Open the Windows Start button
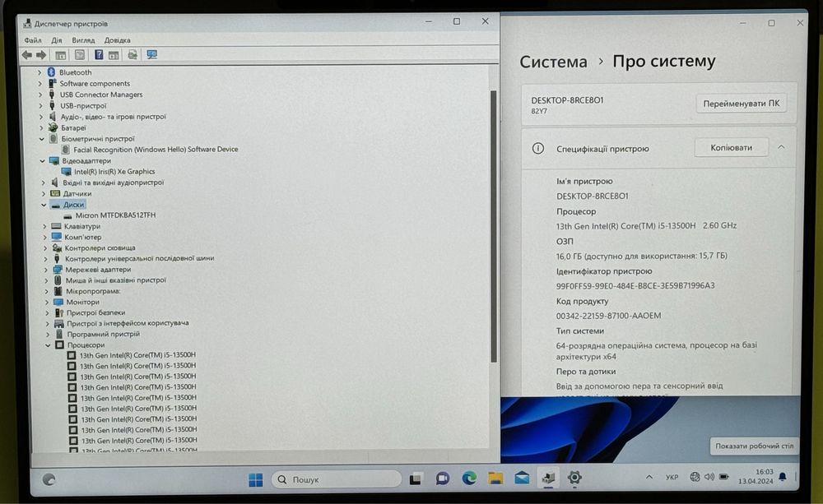Viewport: 823px width, 504px height. point(256,479)
